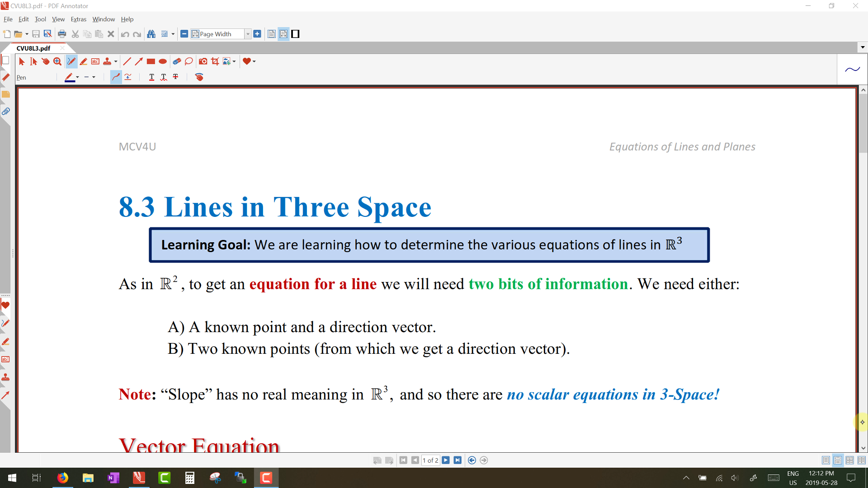Toggle full screen mode button
The width and height of the screenshot is (868, 488).
pyautogui.click(x=295, y=34)
